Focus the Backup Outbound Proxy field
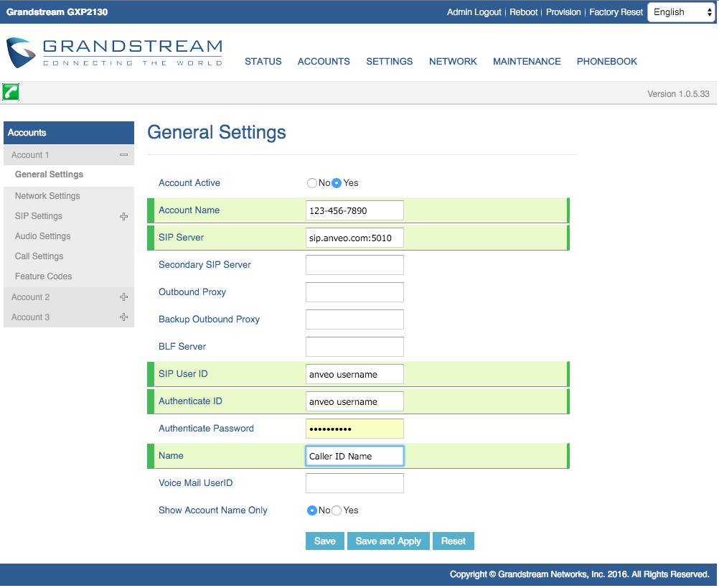Image resolution: width=719 pixels, height=588 pixels. coord(354,319)
